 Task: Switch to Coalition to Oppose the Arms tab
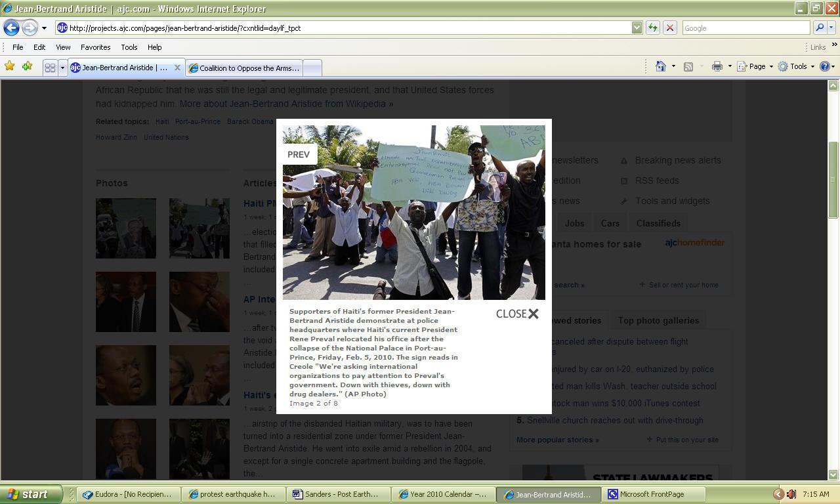click(x=245, y=68)
